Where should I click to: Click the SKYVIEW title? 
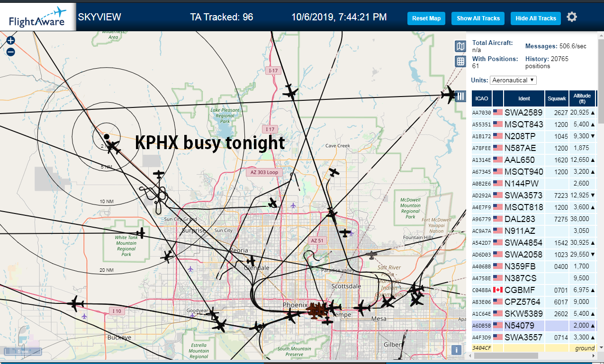coord(99,17)
